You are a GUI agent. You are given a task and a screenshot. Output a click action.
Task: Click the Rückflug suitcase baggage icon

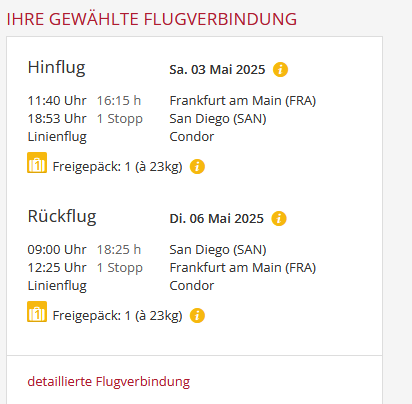click(37, 312)
